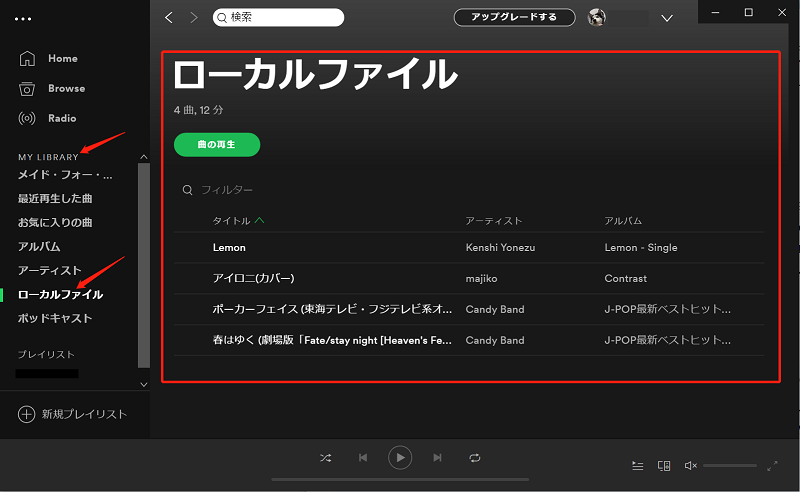Click the artist Kenshi Yonezu
800x492 pixels.
[x=501, y=248]
